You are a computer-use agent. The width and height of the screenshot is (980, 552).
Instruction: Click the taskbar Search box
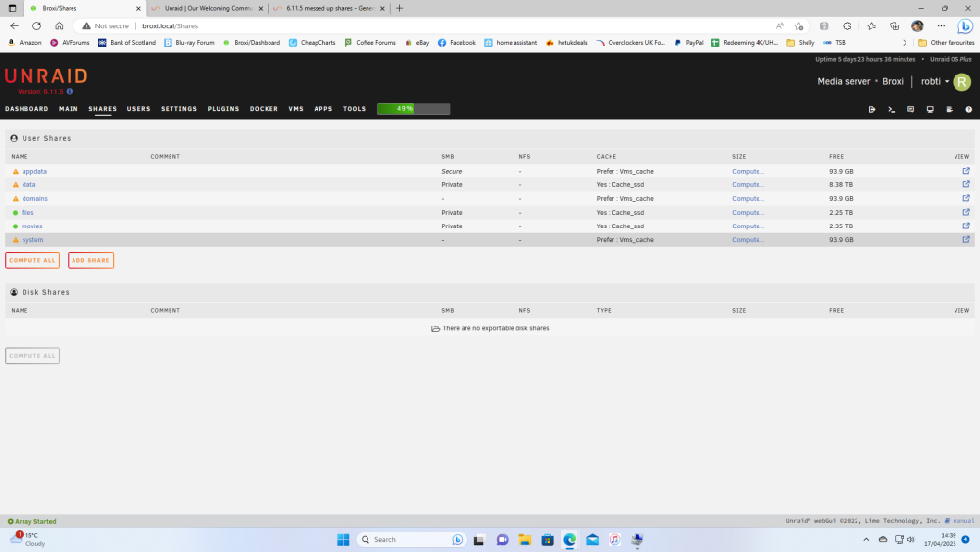pos(412,539)
